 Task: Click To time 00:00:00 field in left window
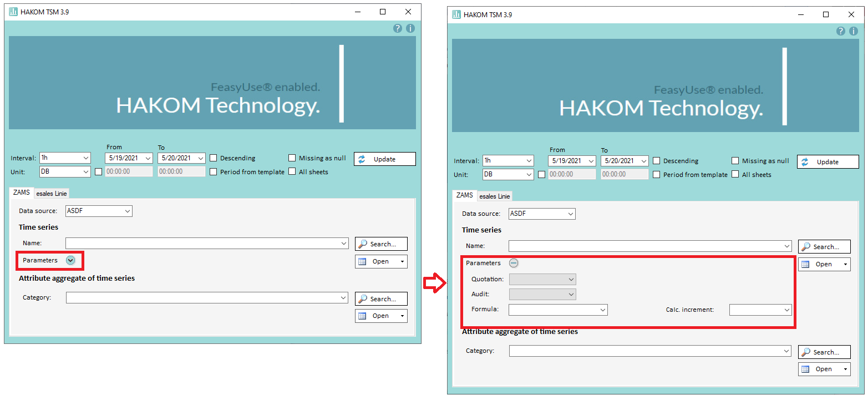(x=181, y=172)
